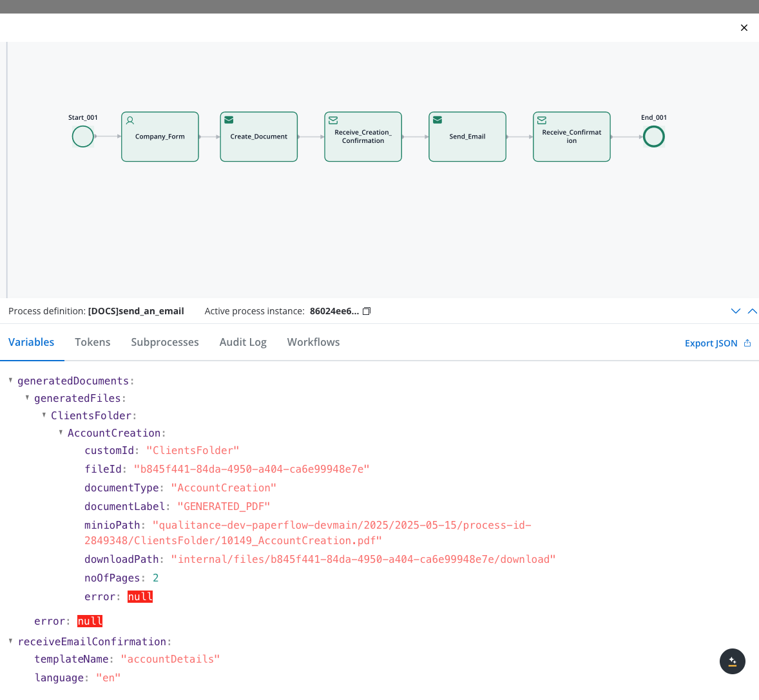
Task: Select the Receive_Creation_Confirmation node
Action: [363, 137]
